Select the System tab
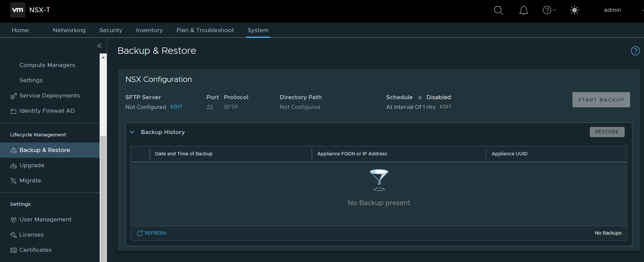Image resolution: width=644 pixels, height=262 pixels. click(x=258, y=30)
